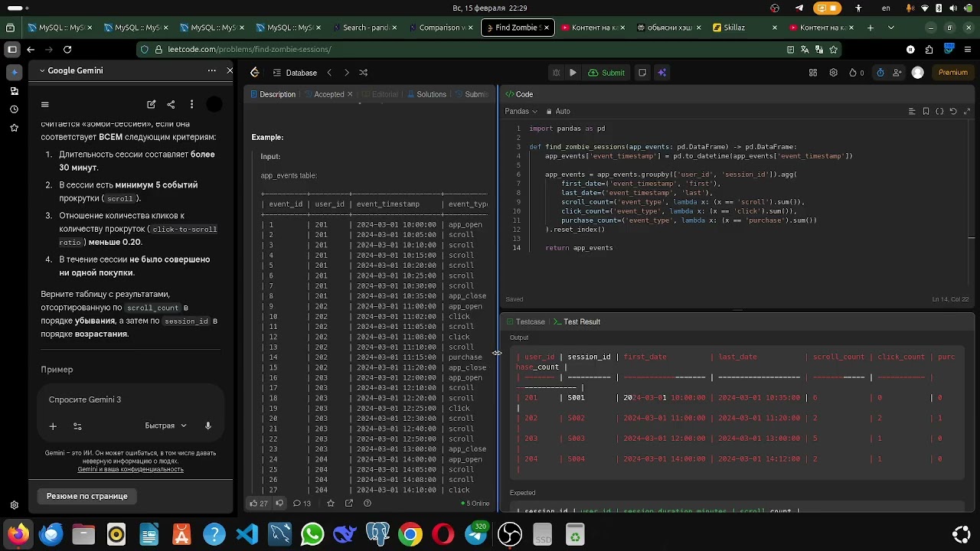Open the user profile avatar
980x551 pixels.
(x=918, y=73)
